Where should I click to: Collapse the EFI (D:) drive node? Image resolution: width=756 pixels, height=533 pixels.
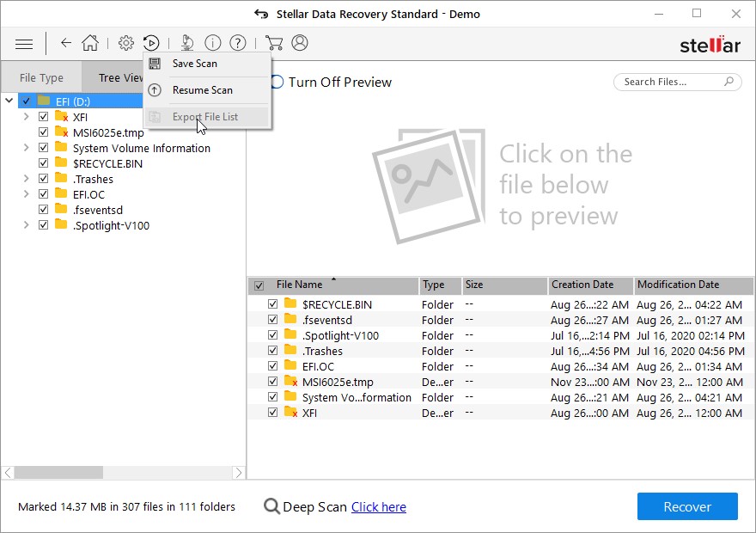coord(9,100)
